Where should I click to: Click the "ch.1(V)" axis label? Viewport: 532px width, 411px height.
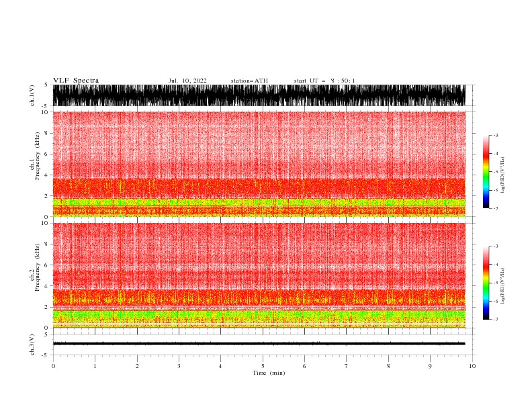tap(32, 95)
